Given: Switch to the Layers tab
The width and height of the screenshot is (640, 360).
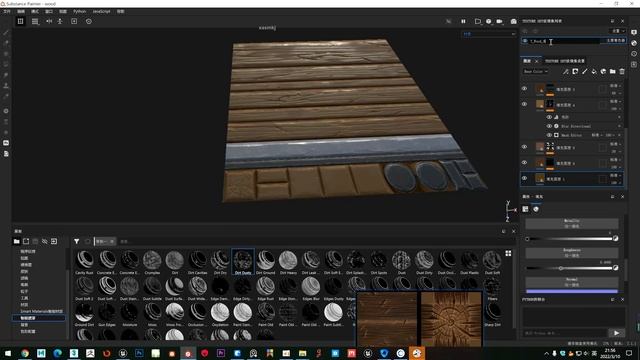Looking at the screenshot, I should pos(527,61).
